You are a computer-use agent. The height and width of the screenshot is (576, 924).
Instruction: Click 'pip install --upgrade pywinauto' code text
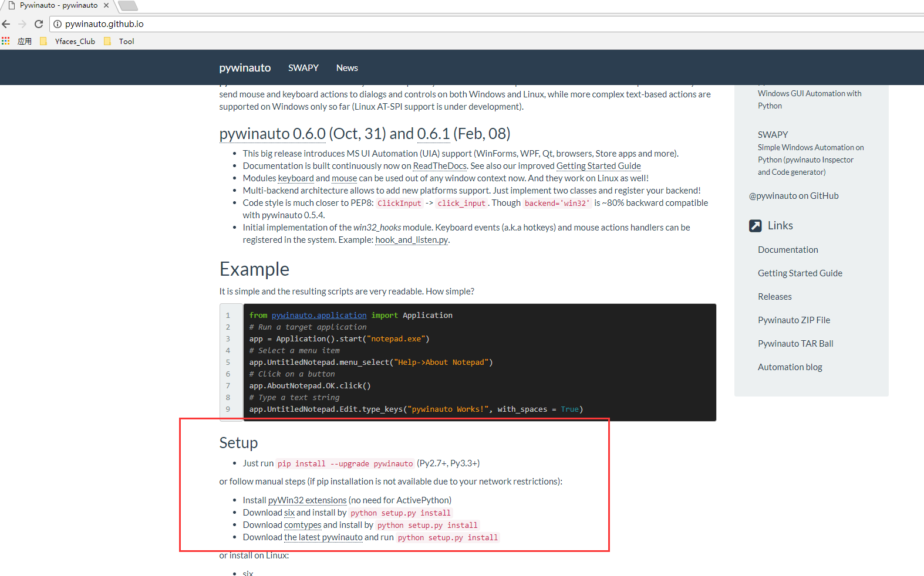[345, 464]
